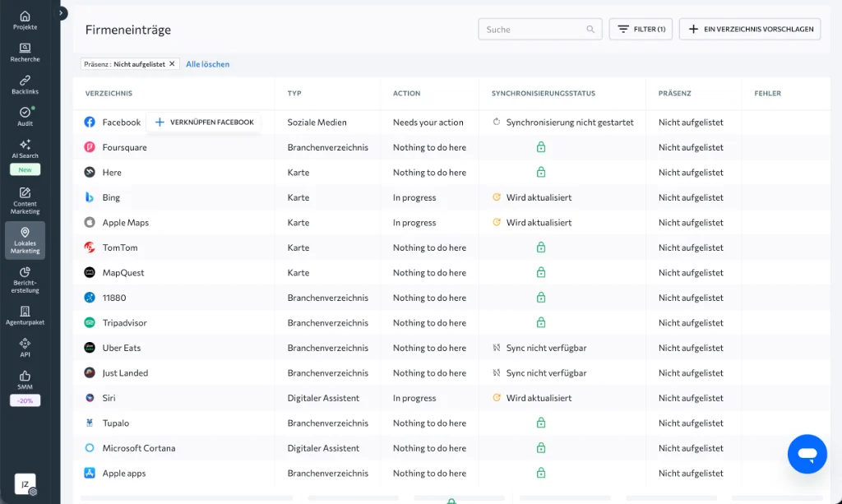Screen dimensions: 842x504
Task: Click 'Wird aktualisiert' in Apple Maps row
Action: 539,222
